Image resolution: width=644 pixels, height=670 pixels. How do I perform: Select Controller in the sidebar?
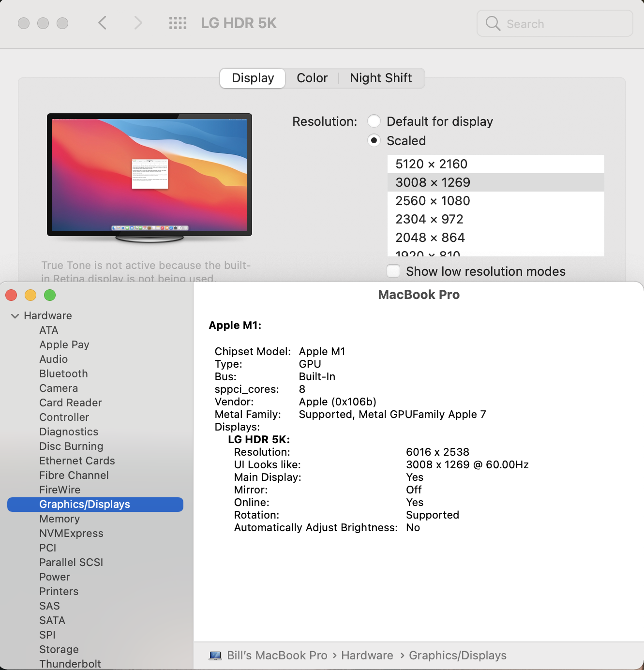coord(64,417)
